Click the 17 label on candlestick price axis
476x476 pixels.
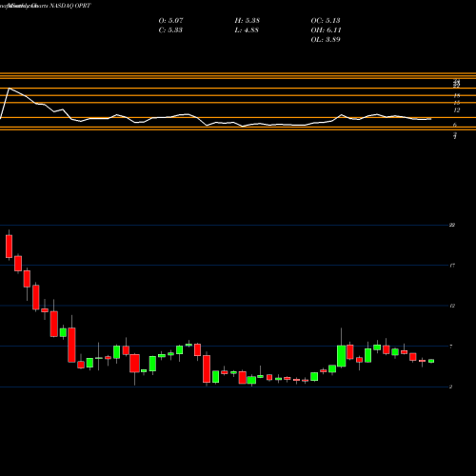(452, 266)
